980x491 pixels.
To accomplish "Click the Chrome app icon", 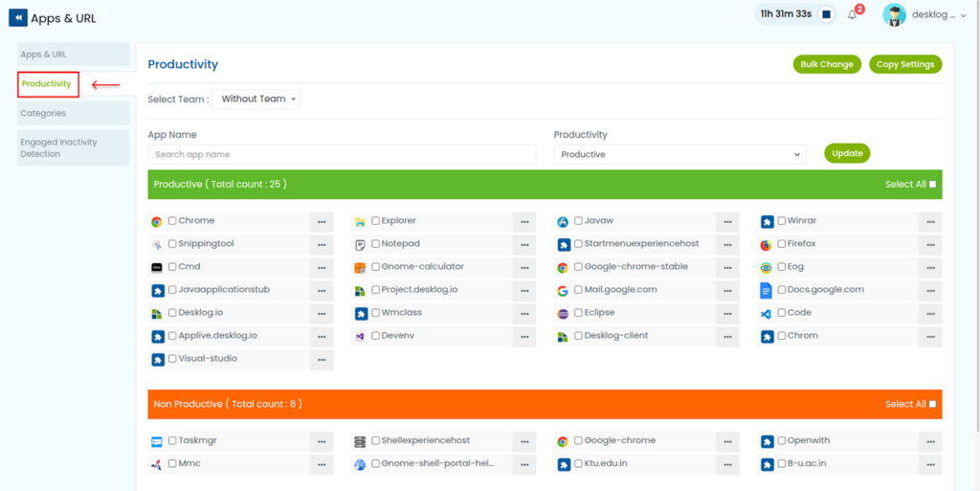I will point(157,221).
